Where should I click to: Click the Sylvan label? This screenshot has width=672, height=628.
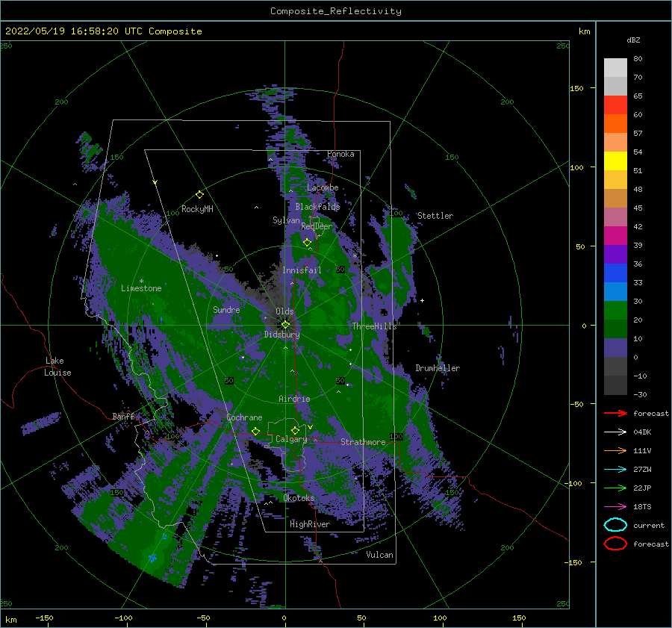tap(286, 220)
